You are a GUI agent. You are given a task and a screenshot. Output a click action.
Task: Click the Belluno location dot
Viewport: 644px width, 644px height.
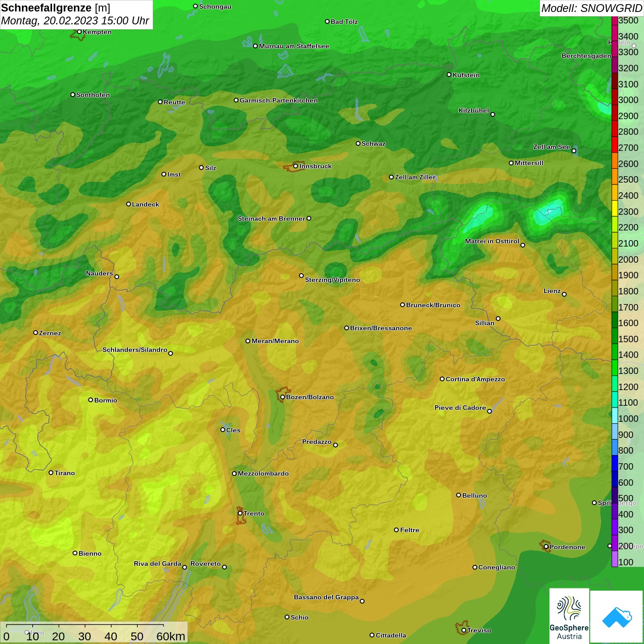[459, 495]
